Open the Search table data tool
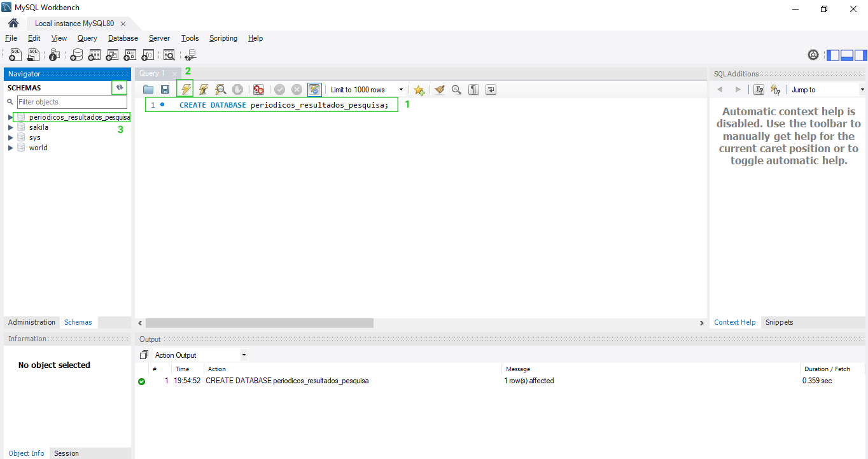This screenshot has width=868, height=459. (x=169, y=55)
